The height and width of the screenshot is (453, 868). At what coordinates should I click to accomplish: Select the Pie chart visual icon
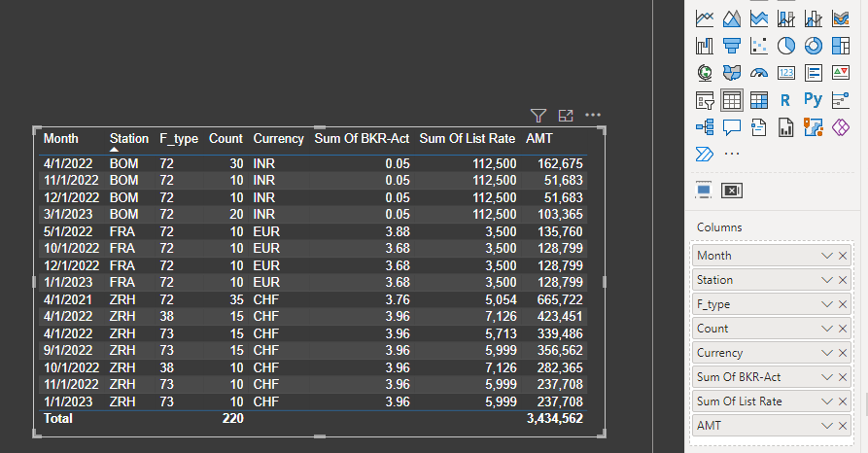(786, 45)
